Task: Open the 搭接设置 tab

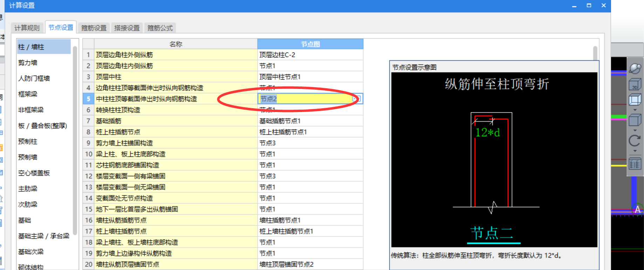Action: point(127,28)
